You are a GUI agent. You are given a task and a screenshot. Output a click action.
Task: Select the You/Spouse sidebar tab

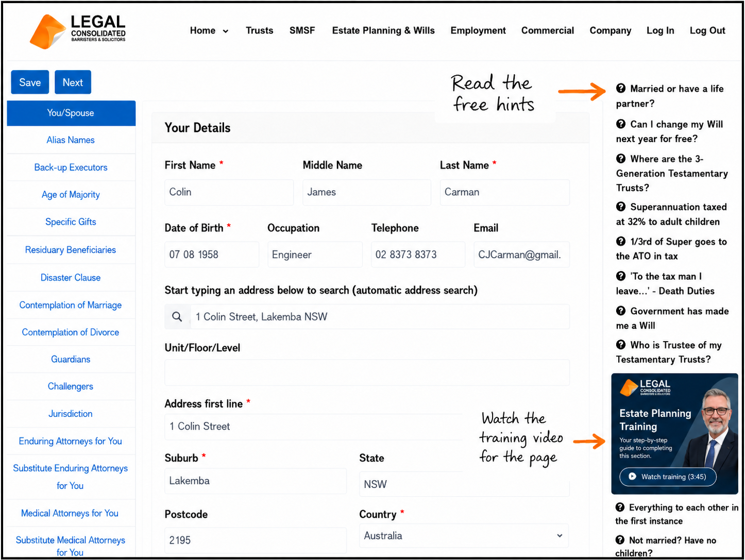(71, 113)
